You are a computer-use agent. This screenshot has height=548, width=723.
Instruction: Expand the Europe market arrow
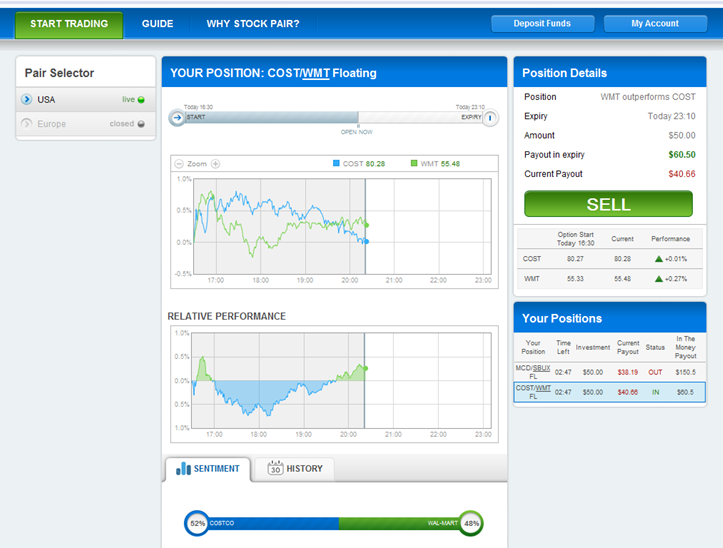click(27, 124)
